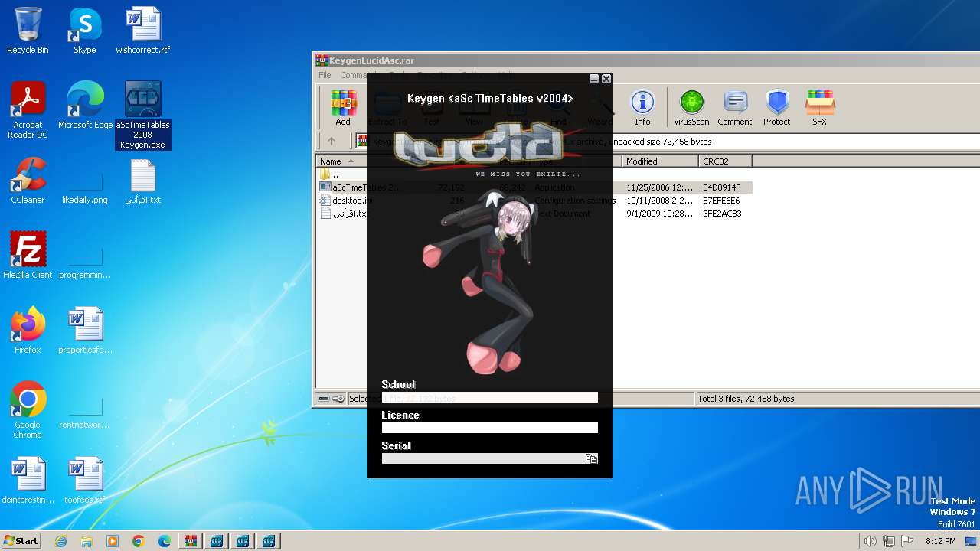
Task: Click the Protect icon in WinRAR
Action: [x=776, y=108]
